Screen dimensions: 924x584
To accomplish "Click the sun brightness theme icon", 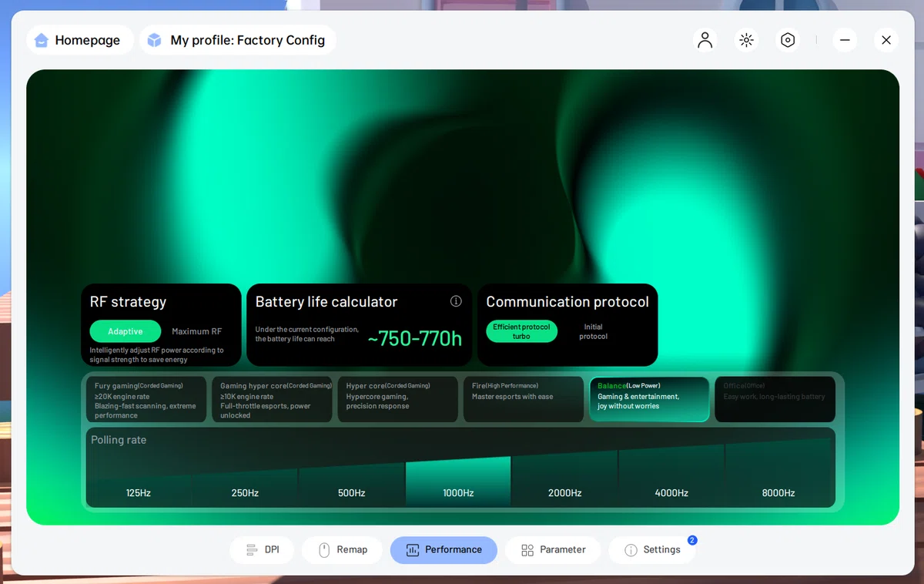I will [746, 40].
